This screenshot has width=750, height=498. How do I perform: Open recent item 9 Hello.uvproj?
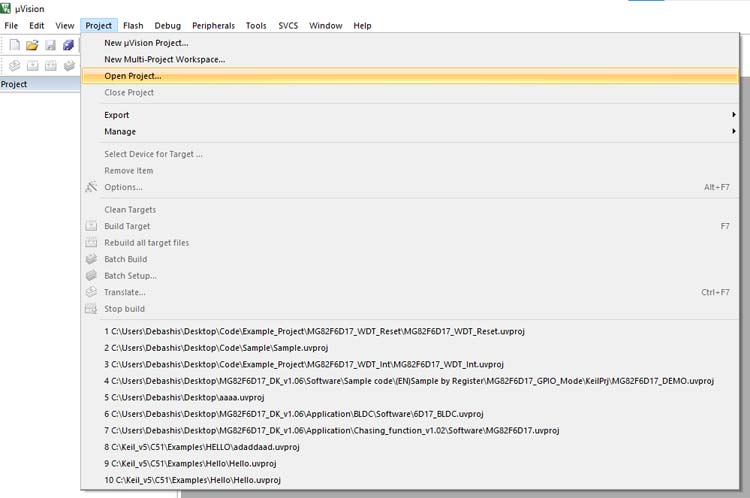click(410, 463)
